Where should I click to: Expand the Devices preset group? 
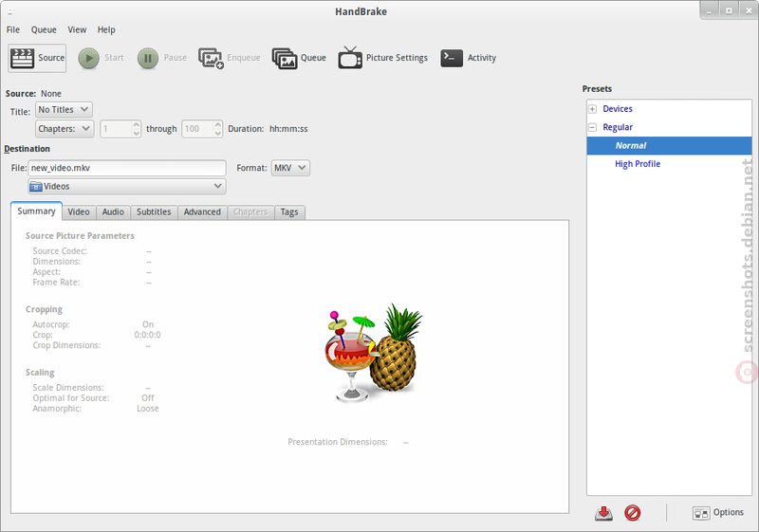point(592,109)
